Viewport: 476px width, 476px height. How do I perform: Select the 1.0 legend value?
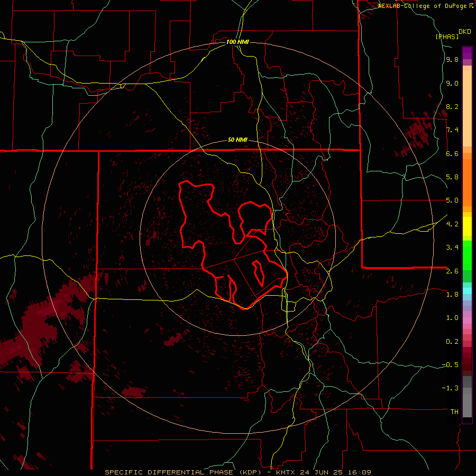coord(452,318)
